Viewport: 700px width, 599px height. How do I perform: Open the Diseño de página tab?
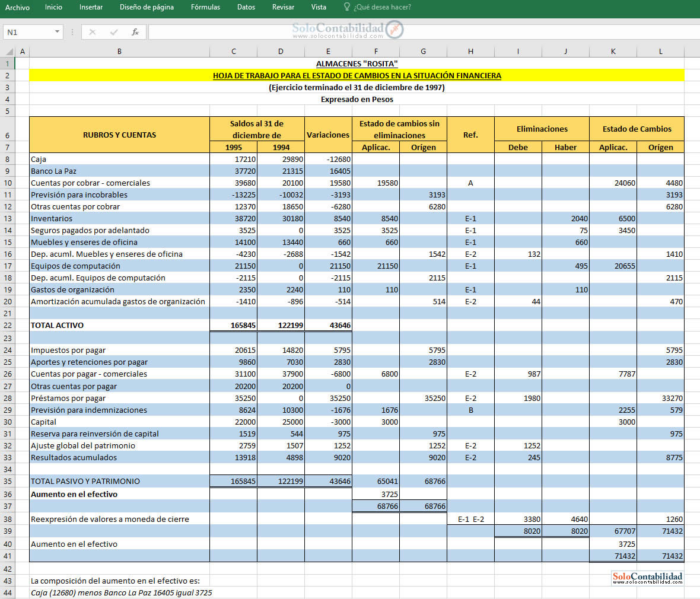pyautogui.click(x=147, y=7)
